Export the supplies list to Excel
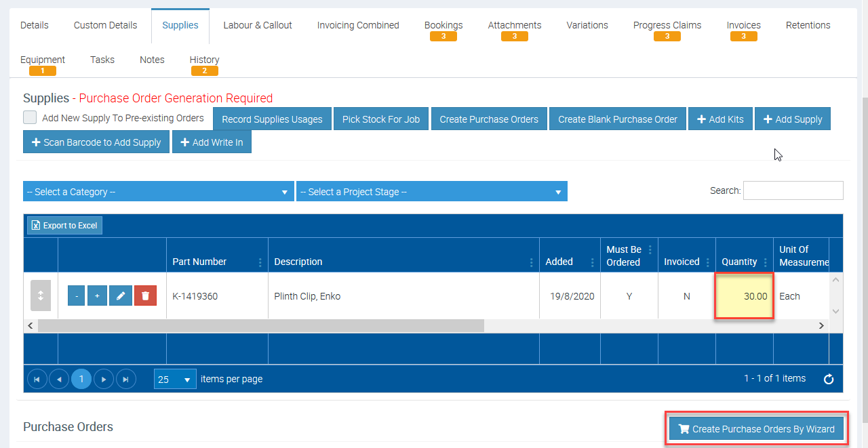This screenshot has width=868, height=448. point(65,225)
